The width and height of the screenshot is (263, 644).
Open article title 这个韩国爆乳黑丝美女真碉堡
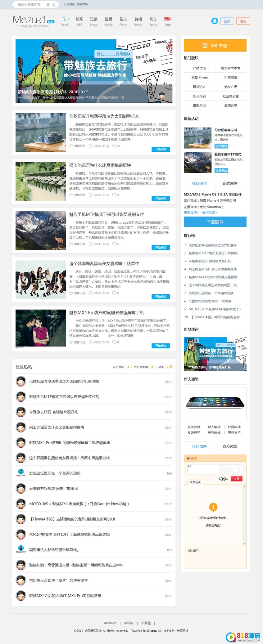click(x=104, y=263)
